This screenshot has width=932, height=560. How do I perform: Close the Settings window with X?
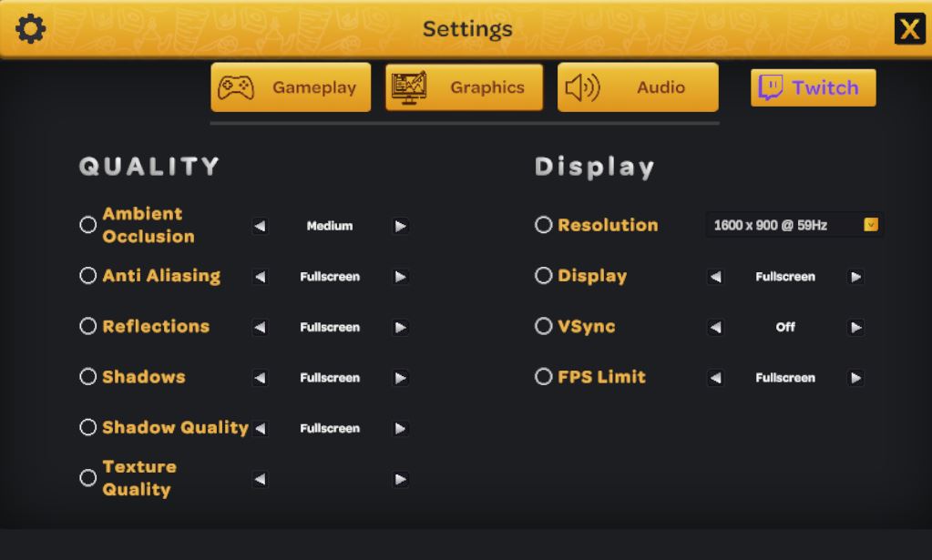point(909,30)
